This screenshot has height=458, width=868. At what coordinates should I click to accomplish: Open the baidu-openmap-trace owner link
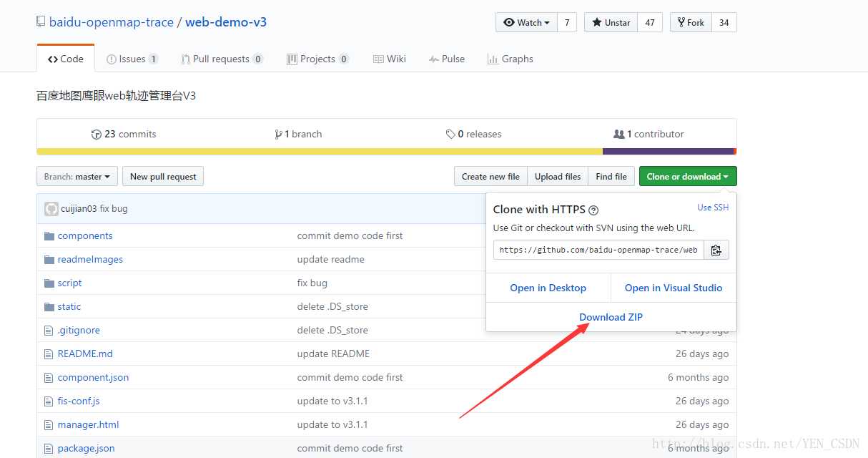(x=112, y=22)
